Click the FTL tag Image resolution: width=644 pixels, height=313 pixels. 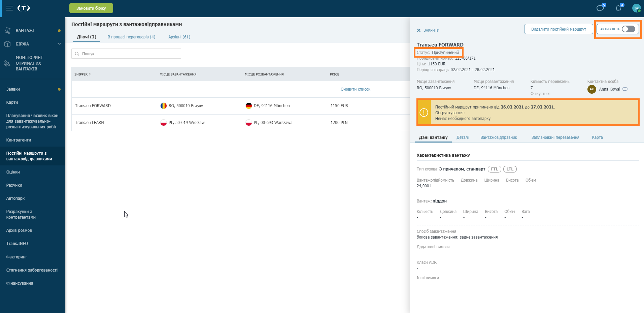point(494,169)
